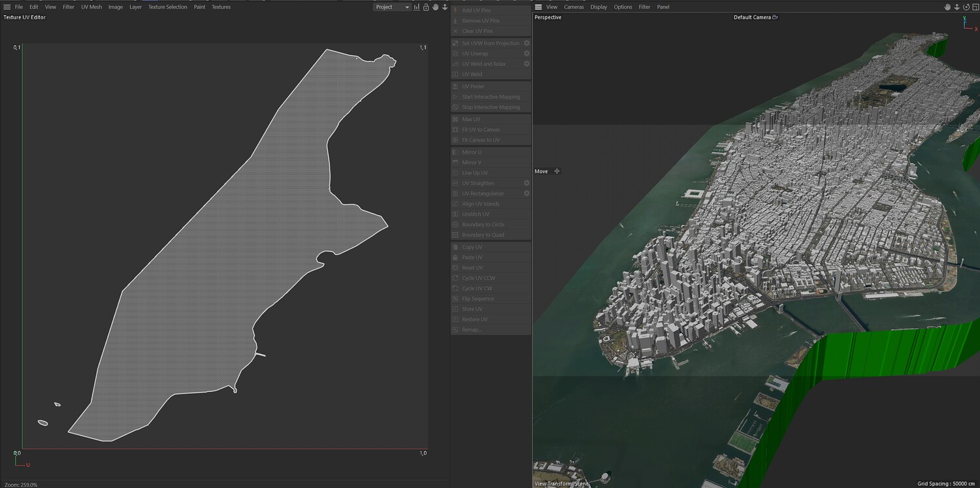Click Align UV Islands command
This screenshot has height=488, width=980.
pos(491,204)
